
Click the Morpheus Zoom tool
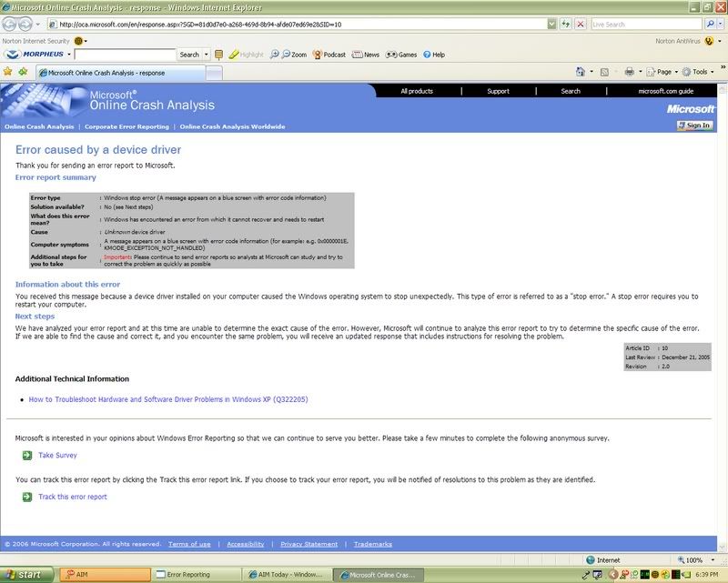point(292,55)
